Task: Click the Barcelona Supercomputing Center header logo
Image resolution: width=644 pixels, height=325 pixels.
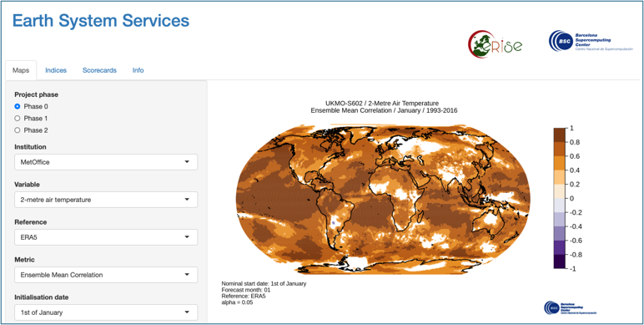Action: [591, 41]
